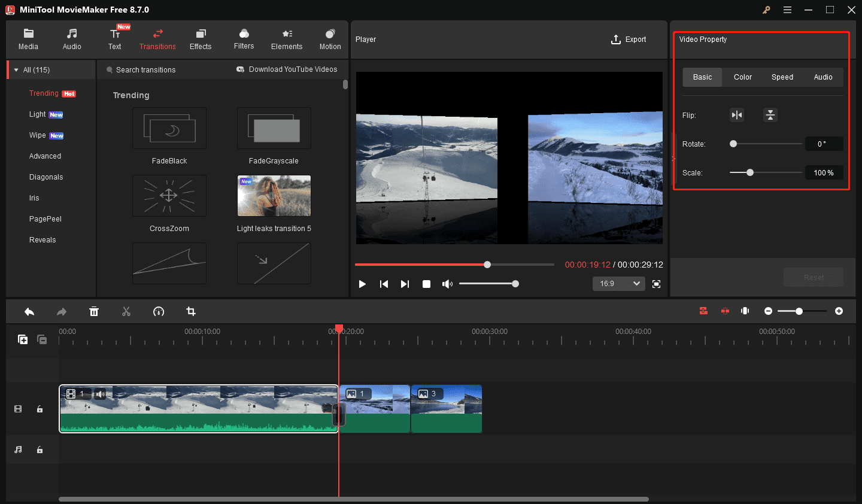The height and width of the screenshot is (504, 862).
Task: Toggle the red auto-split marker icon
Action: (x=725, y=311)
